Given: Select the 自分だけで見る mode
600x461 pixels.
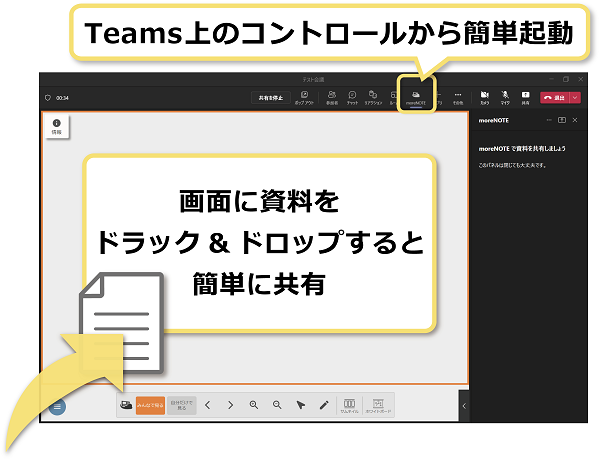Looking at the screenshot, I should [x=182, y=405].
